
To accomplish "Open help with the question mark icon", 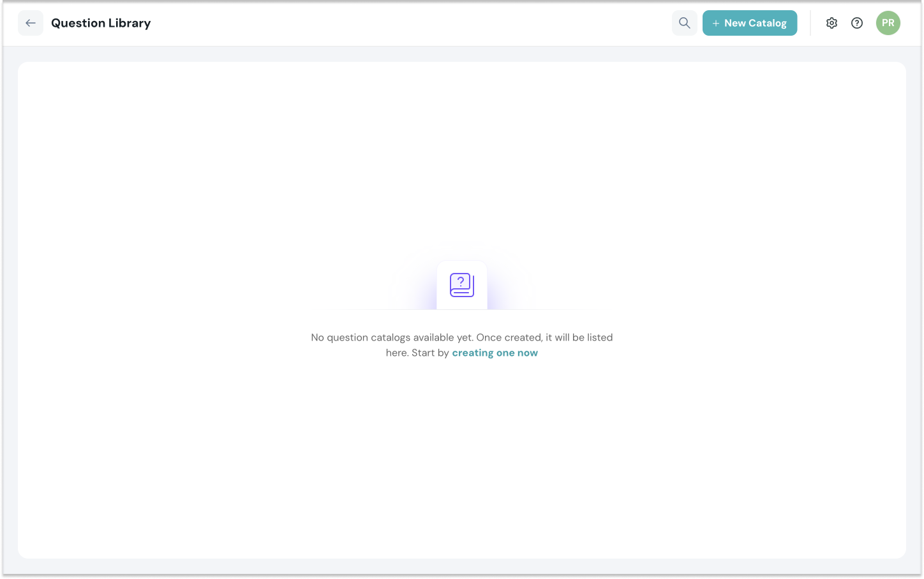I will 857,23.
